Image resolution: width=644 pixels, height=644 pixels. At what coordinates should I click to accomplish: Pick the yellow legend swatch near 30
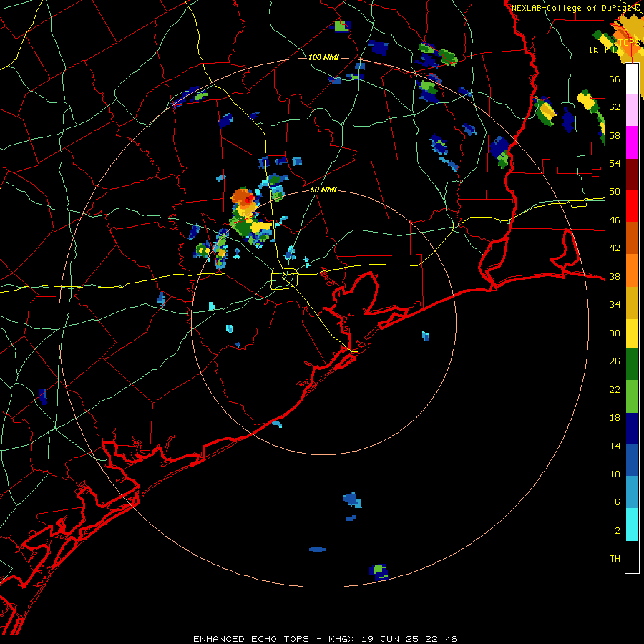[x=632, y=333]
